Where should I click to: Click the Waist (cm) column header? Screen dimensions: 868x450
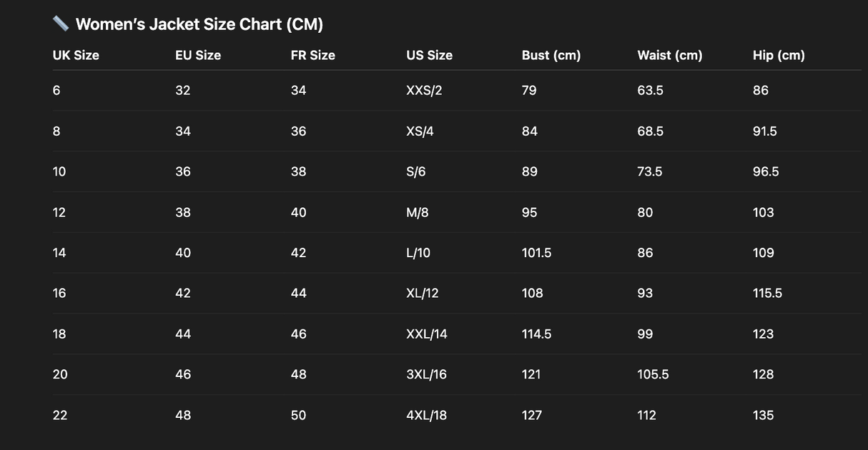(x=670, y=55)
